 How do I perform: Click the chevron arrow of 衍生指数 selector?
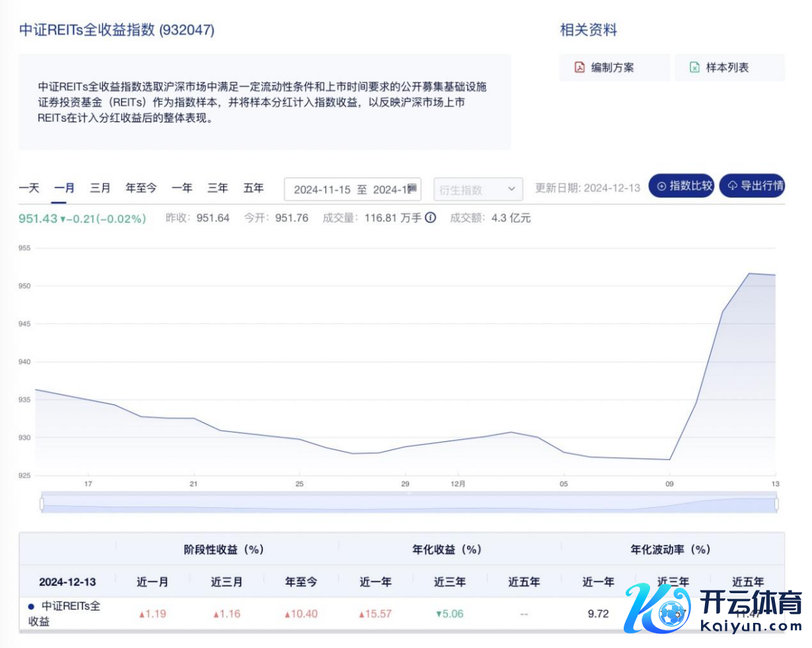tap(511, 190)
